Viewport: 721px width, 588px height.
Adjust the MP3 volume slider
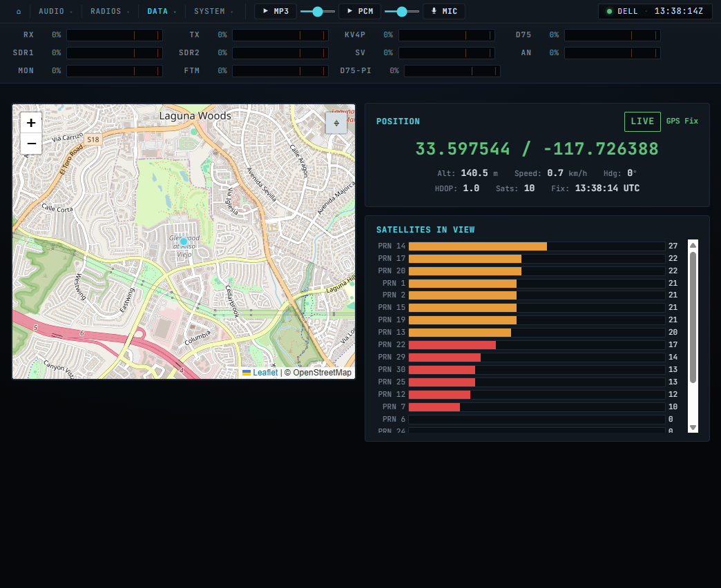pos(317,12)
